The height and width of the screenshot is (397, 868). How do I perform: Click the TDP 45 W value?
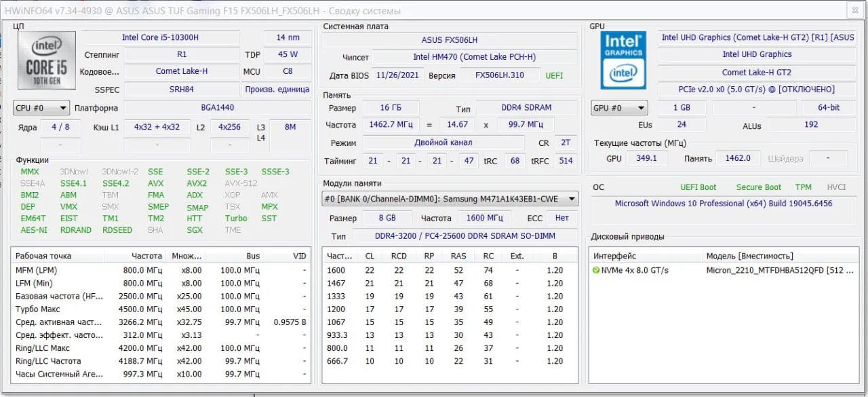coord(288,54)
